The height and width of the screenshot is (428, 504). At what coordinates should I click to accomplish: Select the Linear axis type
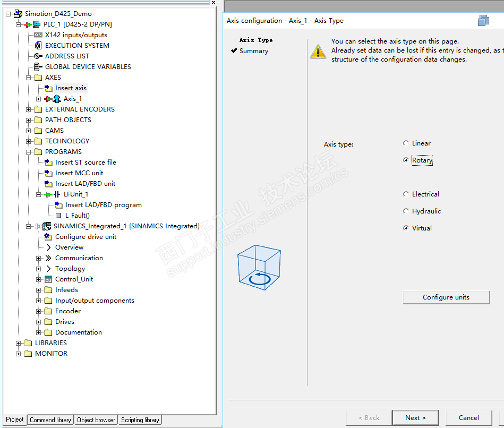pyautogui.click(x=406, y=143)
